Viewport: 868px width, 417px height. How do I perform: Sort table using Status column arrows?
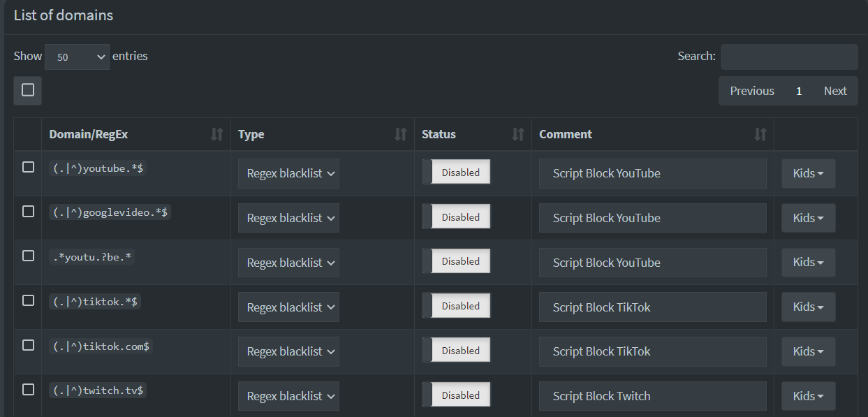pos(517,134)
